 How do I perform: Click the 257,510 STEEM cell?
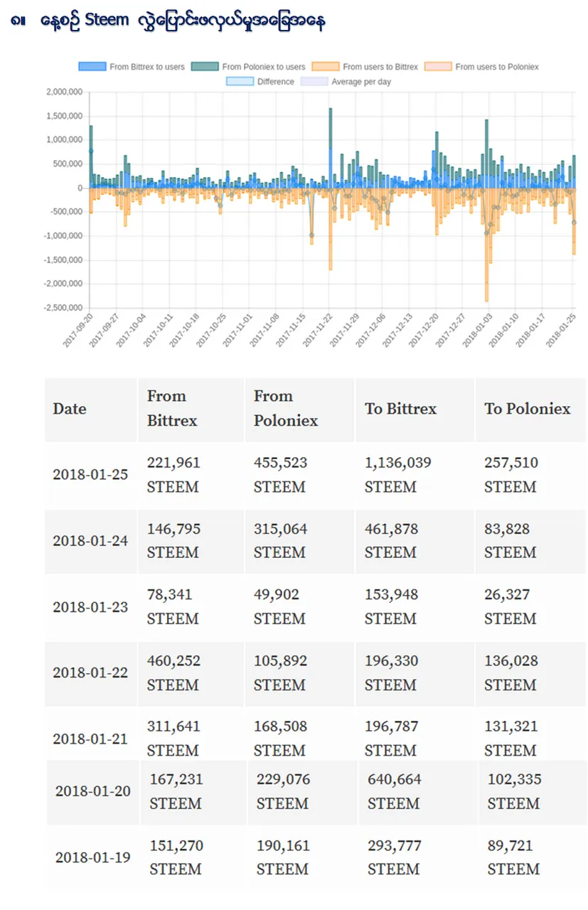click(530, 475)
